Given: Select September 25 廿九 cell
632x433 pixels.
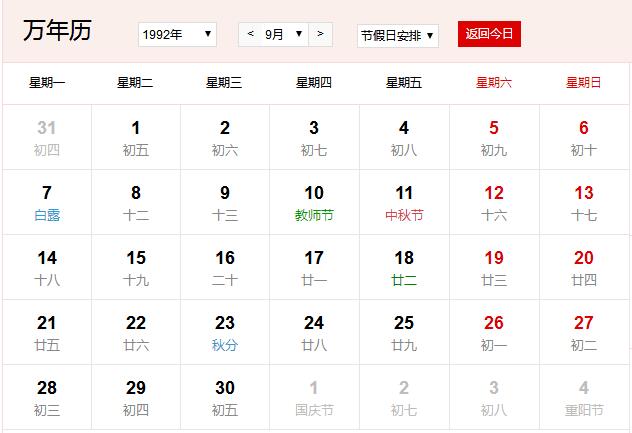Looking at the screenshot, I should (404, 332).
